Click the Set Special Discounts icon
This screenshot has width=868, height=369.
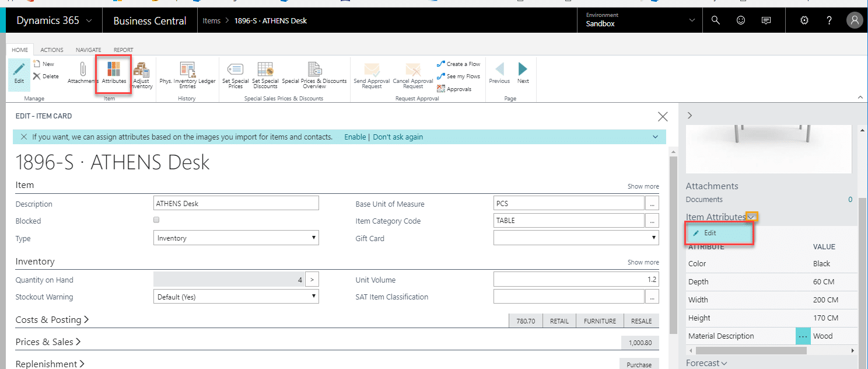[x=265, y=74]
